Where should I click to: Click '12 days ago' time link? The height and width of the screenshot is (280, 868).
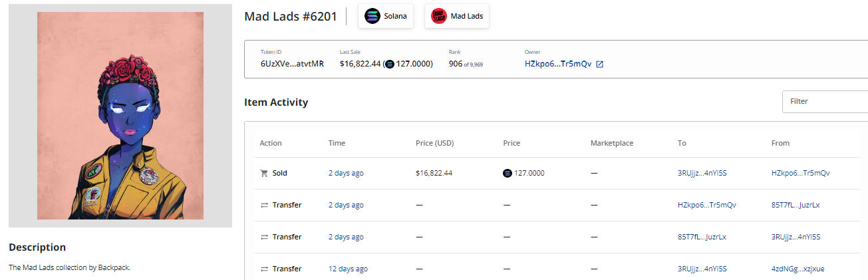tap(348, 269)
